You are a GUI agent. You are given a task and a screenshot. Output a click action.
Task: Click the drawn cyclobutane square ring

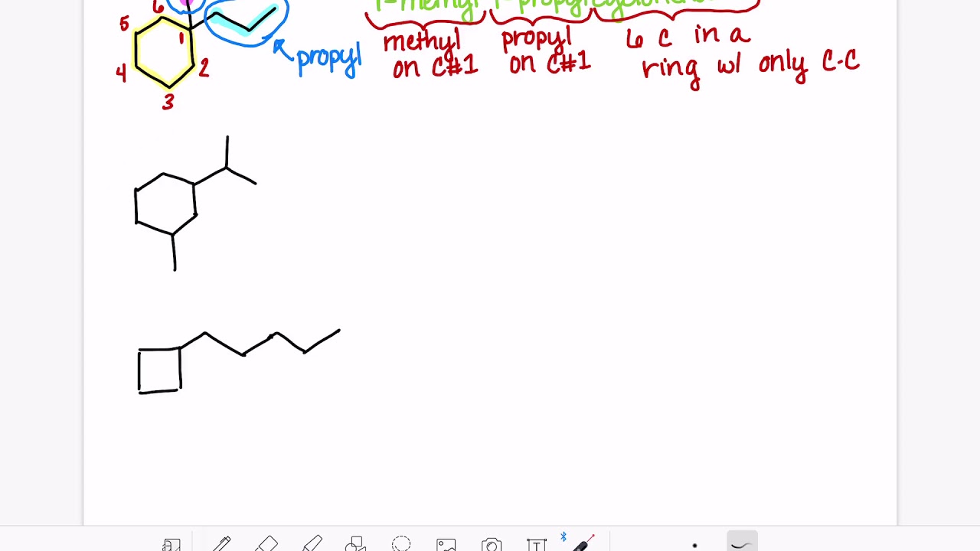159,370
